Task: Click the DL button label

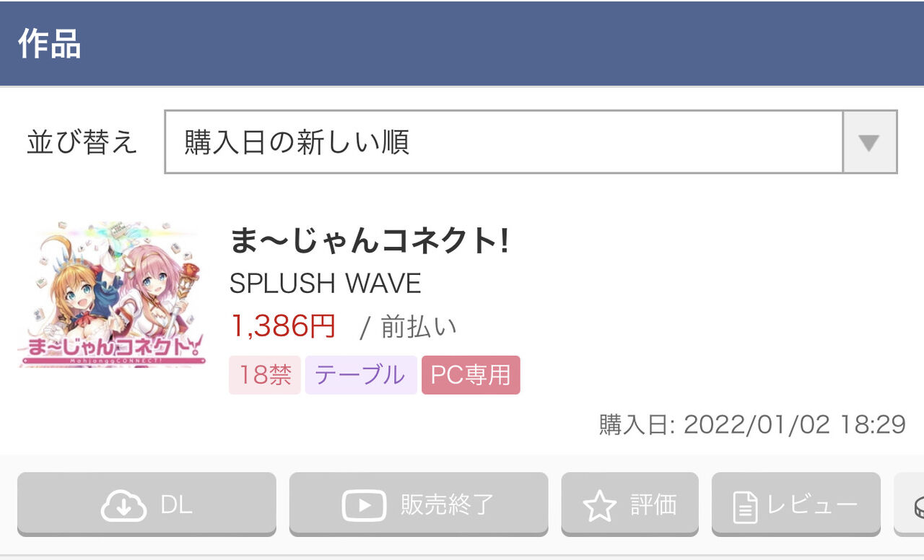Action: pos(176,505)
